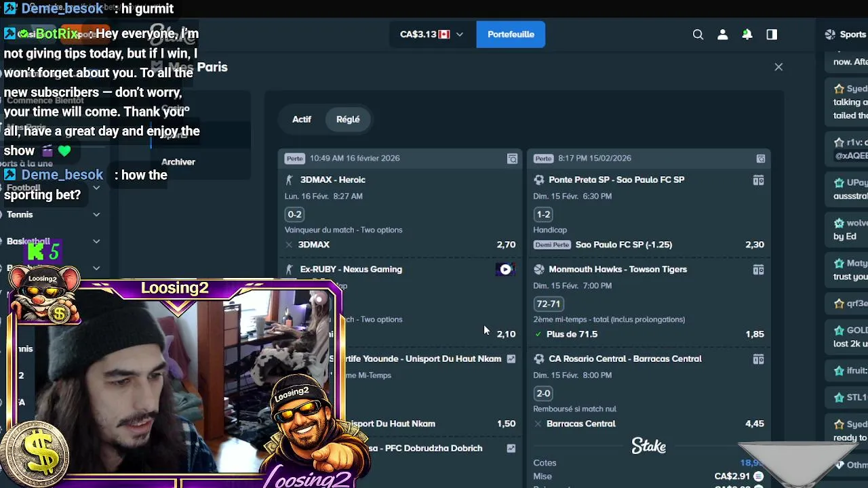This screenshot has width=868, height=488.
Task: Click the 2,30 odds value
Action: (x=755, y=245)
